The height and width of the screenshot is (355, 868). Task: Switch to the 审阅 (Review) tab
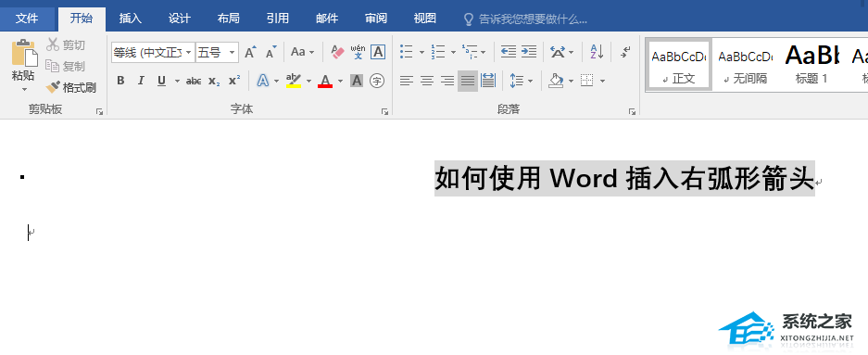pyautogui.click(x=376, y=19)
